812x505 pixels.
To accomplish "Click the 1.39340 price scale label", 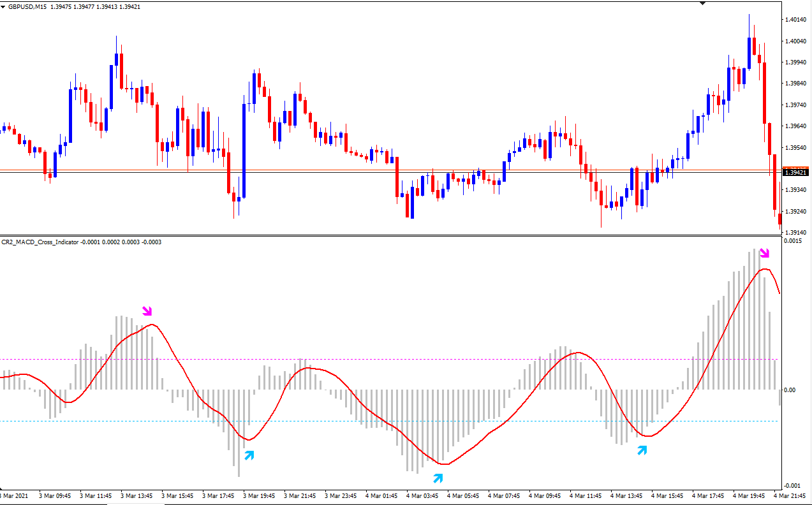I will 797,190.
